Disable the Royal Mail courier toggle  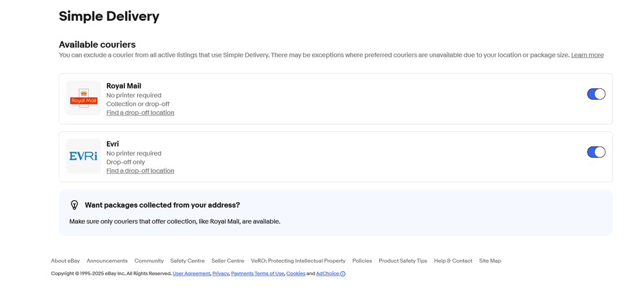click(596, 94)
